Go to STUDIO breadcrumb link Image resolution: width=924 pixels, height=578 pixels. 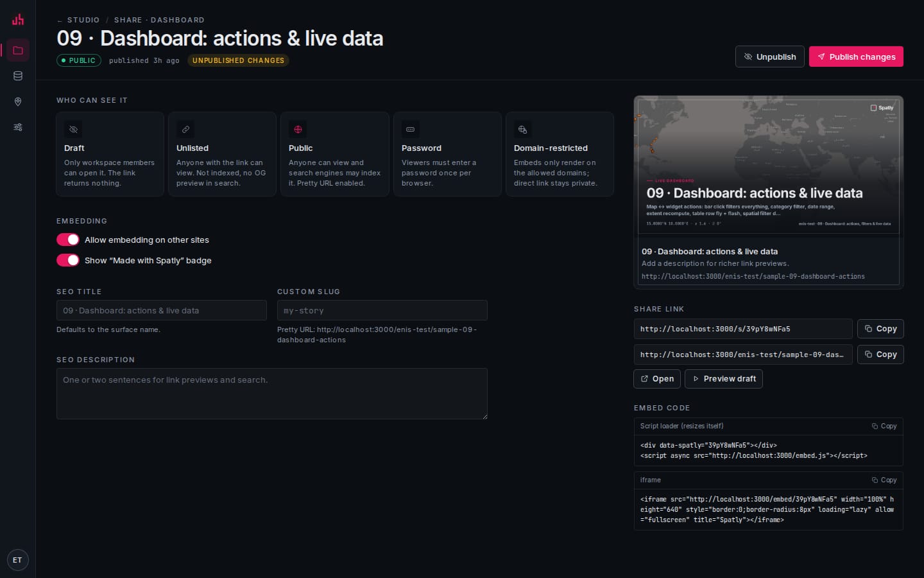click(83, 20)
